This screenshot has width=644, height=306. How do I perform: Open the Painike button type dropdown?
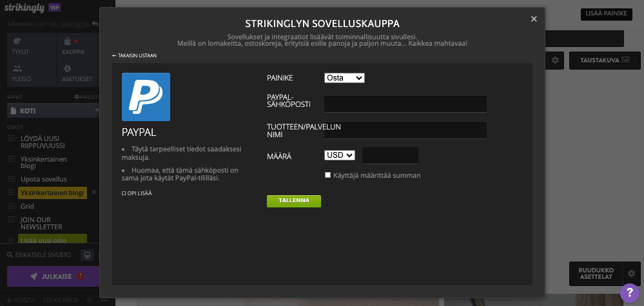point(344,78)
